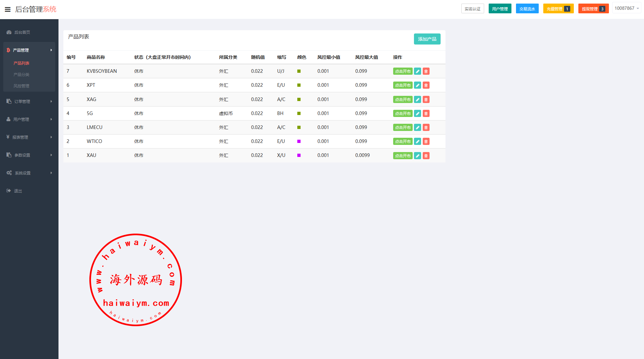644x359 pixels.
Task: Open 风控管理 submenu item
Action: tap(21, 86)
